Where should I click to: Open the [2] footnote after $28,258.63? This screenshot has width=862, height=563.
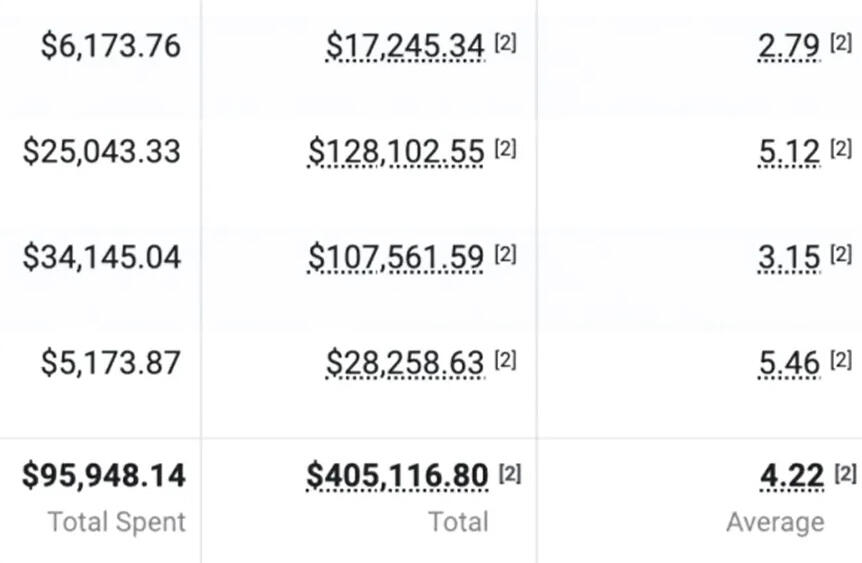pos(505,361)
